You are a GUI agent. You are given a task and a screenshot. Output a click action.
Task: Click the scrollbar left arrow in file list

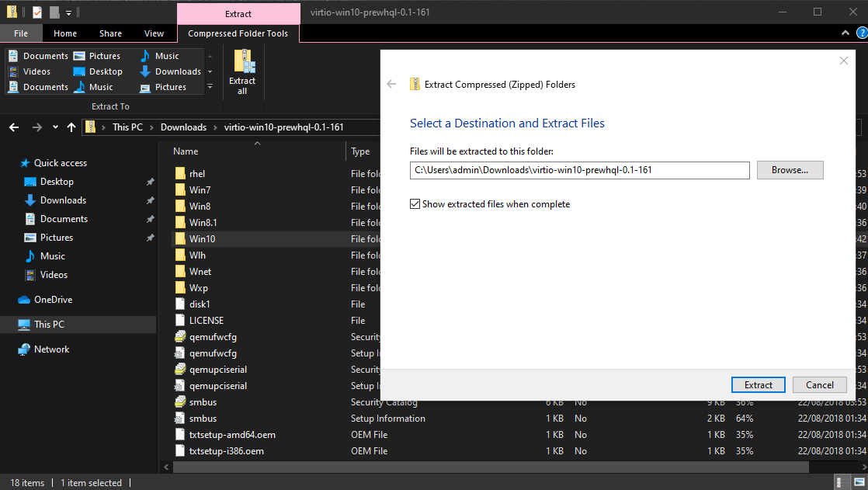tap(166, 467)
